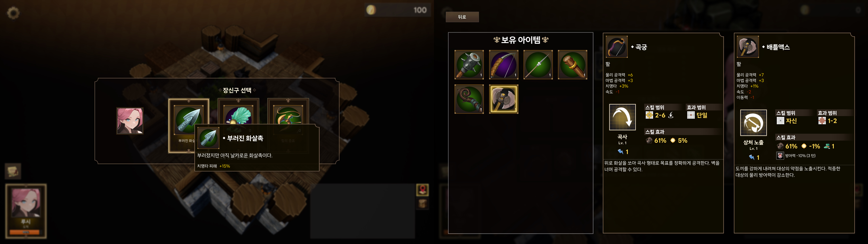The image size is (868, 244).
Task: Select the spear inventory item
Action: (538, 65)
